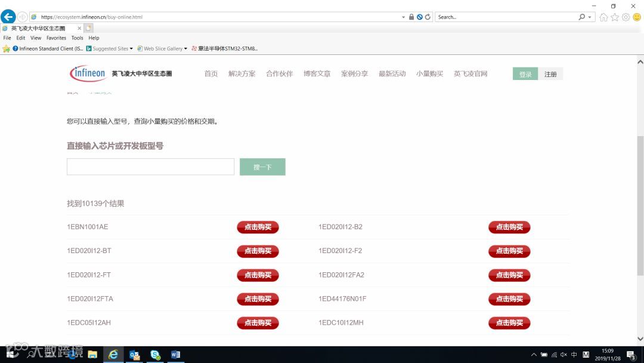Click 点击购买 for 1ED020I12-BT

click(x=258, y=251)
